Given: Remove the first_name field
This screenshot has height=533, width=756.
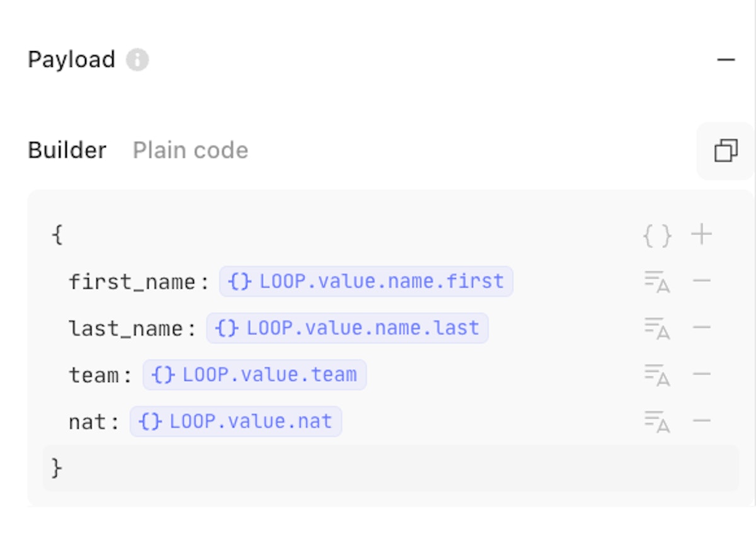Looking at the screenshot, I should pos(701,280).
